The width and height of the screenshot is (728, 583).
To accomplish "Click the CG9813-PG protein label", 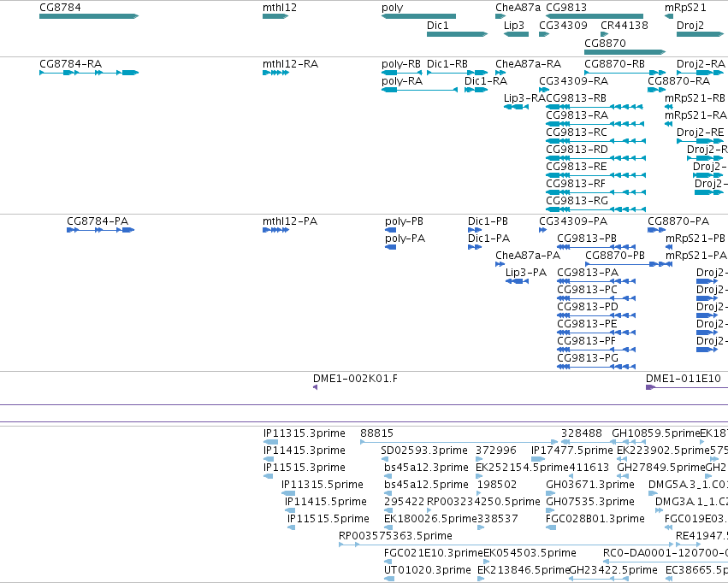I will 588,358.
